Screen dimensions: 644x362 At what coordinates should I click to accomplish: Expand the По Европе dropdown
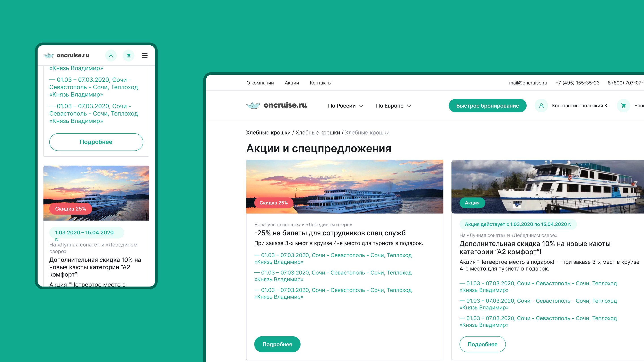[394, 106]
